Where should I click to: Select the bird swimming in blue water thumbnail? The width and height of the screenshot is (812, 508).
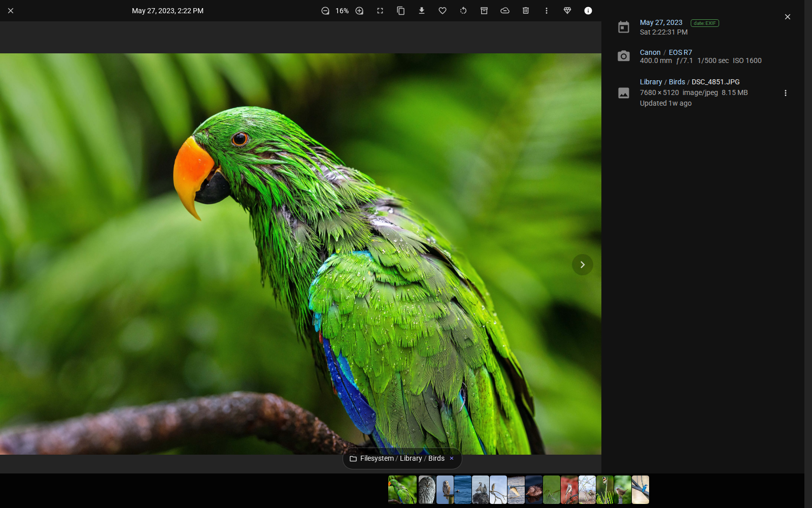tap(463, 490)
